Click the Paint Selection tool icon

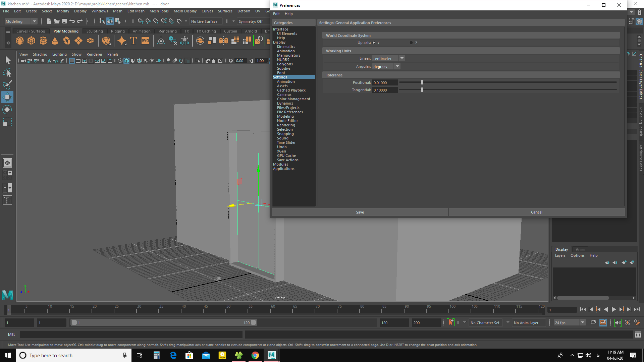click(7, 85)
